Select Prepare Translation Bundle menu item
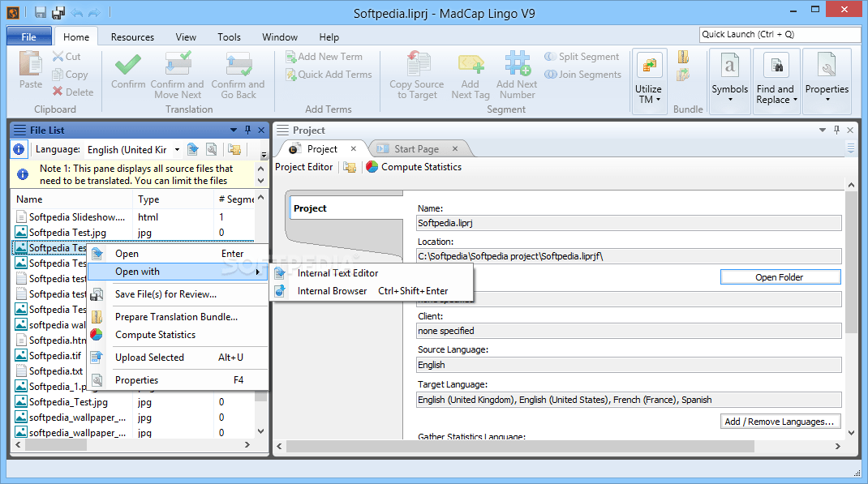 pyautogui.click(x=178, y=317)
